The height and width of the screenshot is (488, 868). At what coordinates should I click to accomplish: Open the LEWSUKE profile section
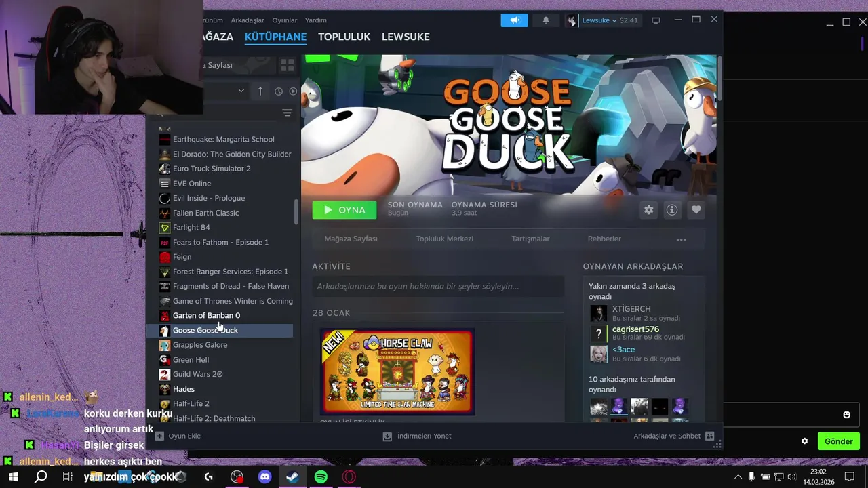click(406, 37)
